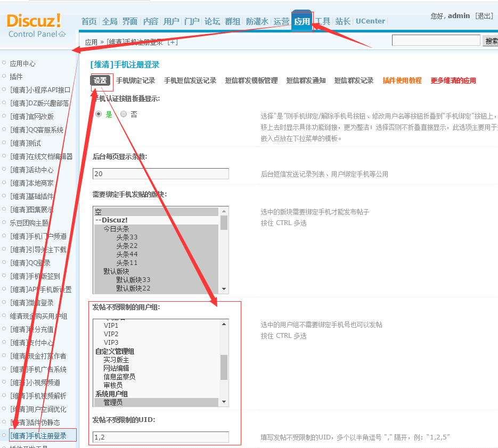Screen dimensions: 498x448
Task: Open the 站长 top menu
Action: 343,21
